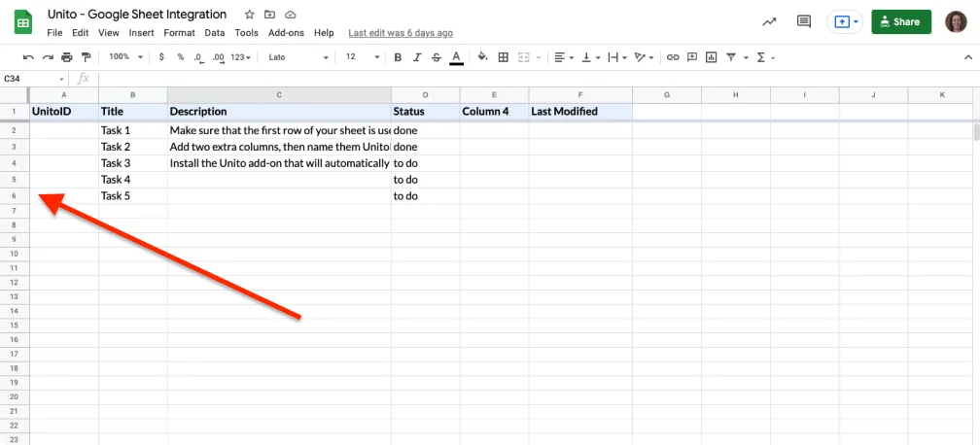This screenshot has height=445, width=980.
Task: Open the Add-ons menu
Action: [286, 33]
